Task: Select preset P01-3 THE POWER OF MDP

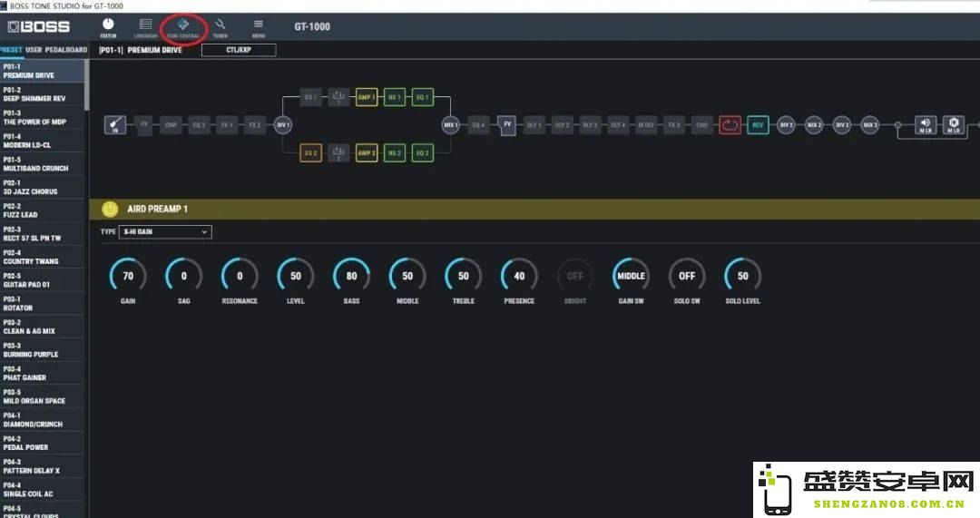Action: [x=42, y=117]
